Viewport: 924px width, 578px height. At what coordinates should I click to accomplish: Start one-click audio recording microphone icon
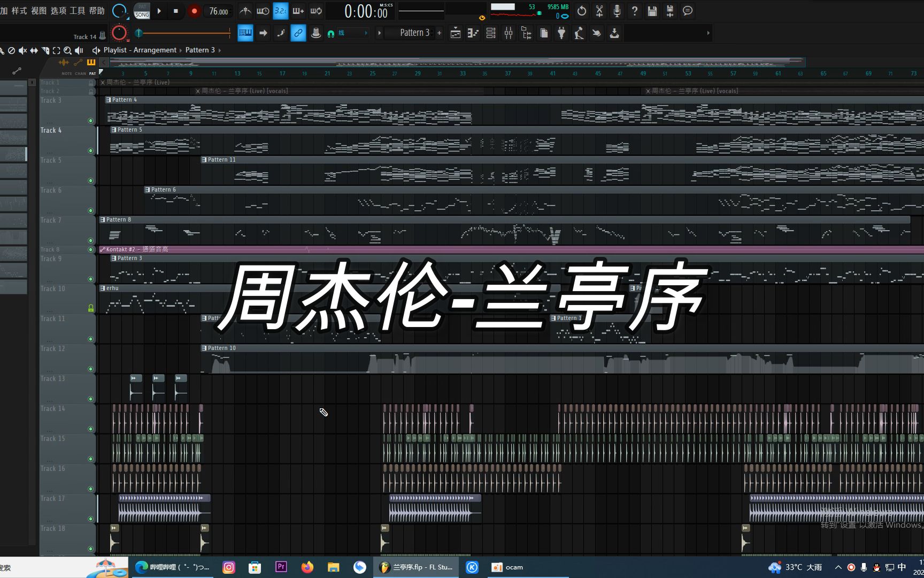tap(617, 11)
